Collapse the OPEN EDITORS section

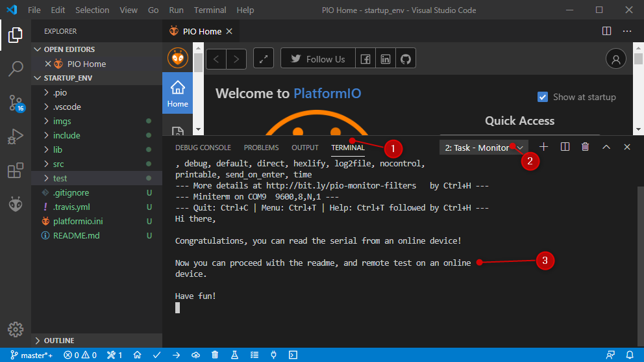[x=97, y=49]
